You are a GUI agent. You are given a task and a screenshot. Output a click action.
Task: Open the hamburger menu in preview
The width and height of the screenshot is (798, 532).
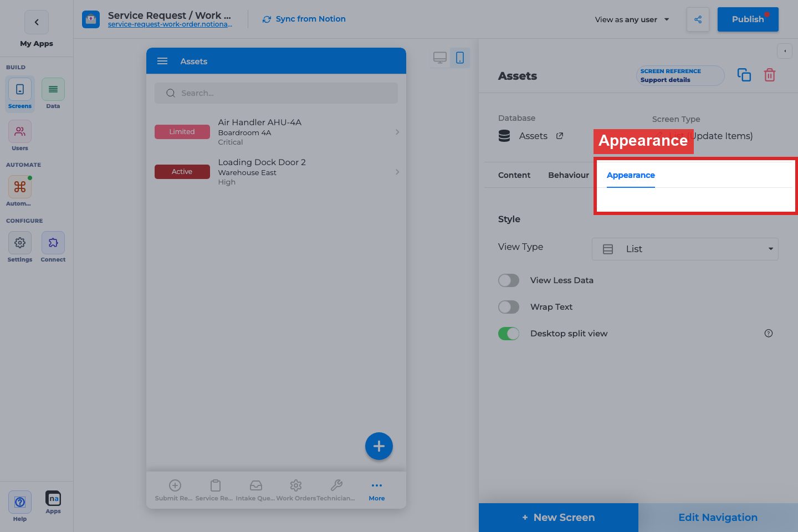click(162, 61)
